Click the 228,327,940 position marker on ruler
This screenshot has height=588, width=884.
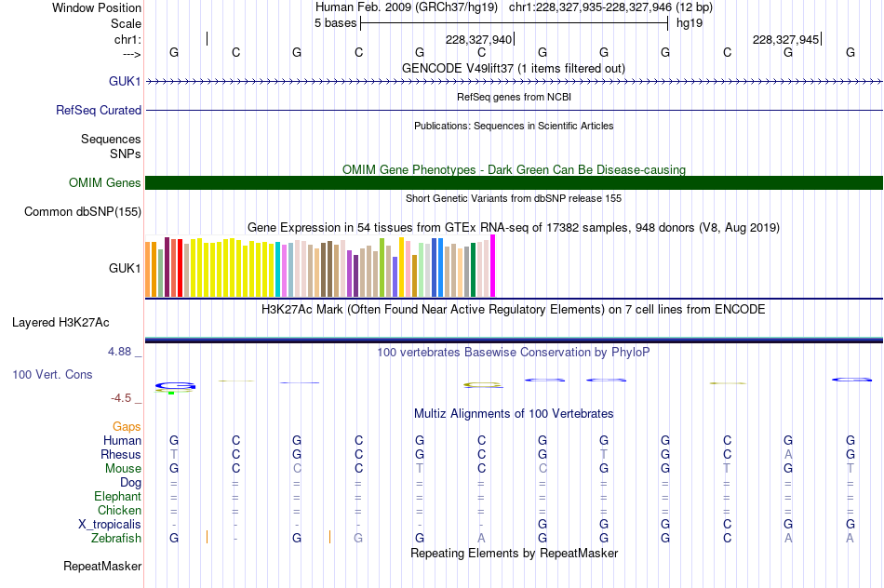coord(480,39)
